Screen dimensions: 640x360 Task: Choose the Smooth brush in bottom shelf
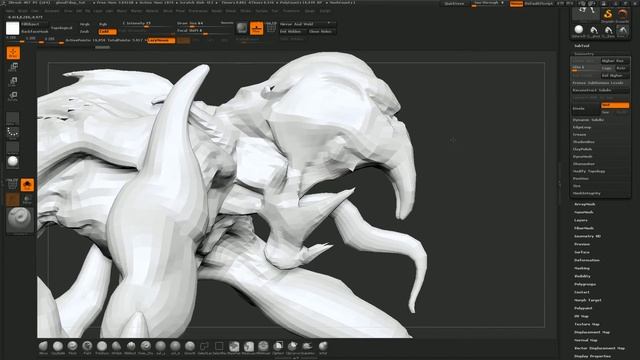coord(190,348)
